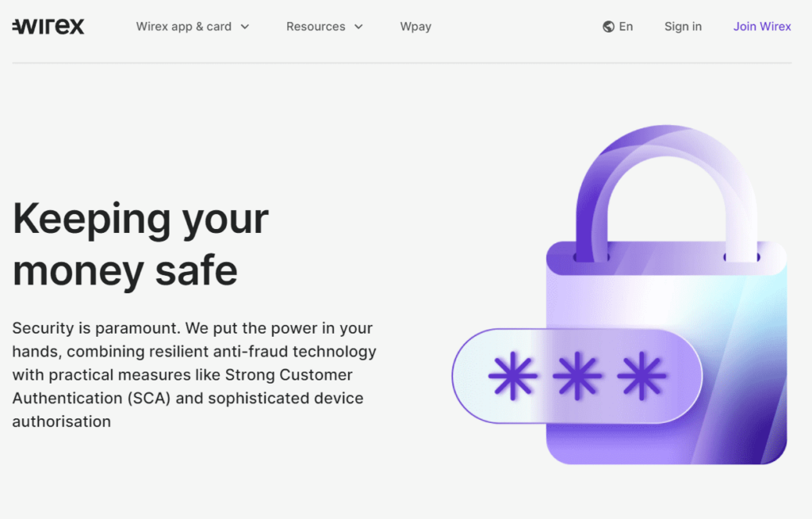Click the rounded password keypad overlay
This screenshot has width=812, height=519.
576,376
